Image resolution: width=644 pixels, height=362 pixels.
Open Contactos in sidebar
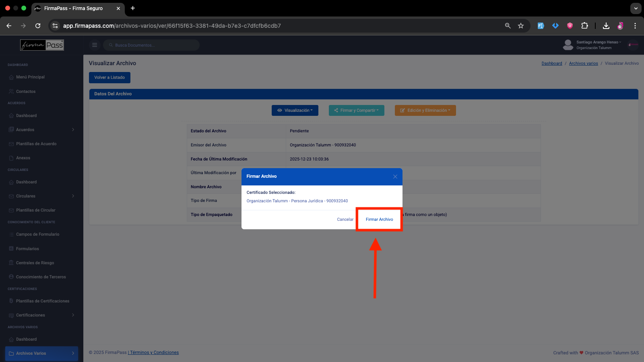(x=26, y=91)
